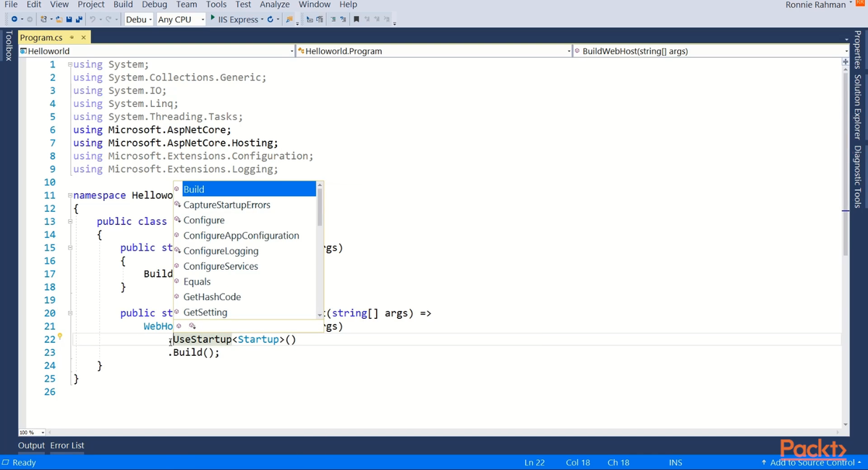Collapse the class block on line 13
This screenshot has width=868, height=470.
point(70,221)
